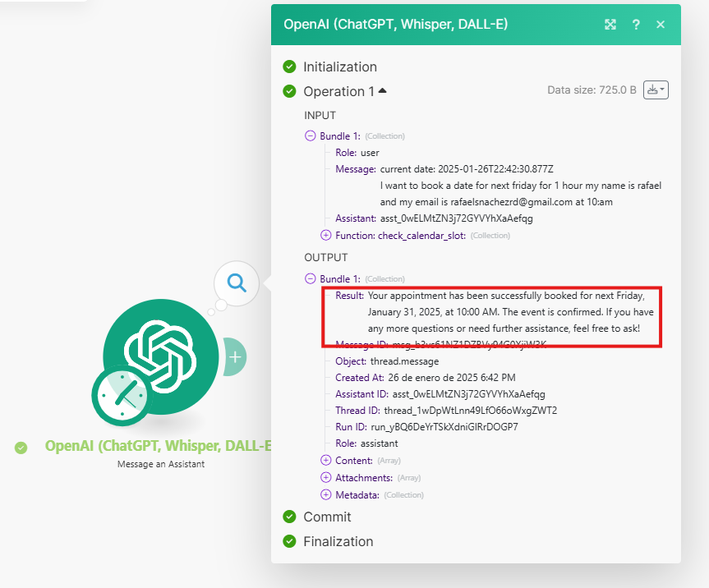Select the Result text value
709x588 pixels.
[510, 312]
